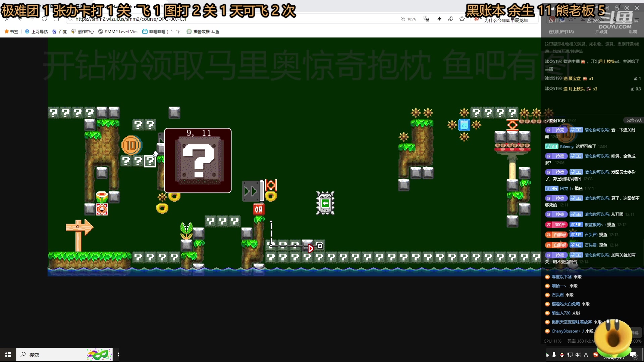
Task: Click the piranha plant on the stone block
Action: 186,231
